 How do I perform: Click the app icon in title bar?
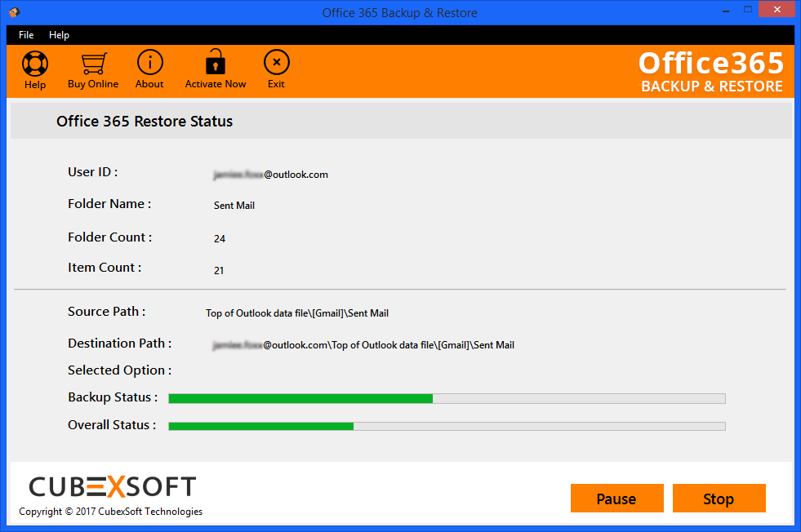pos(15,11)
